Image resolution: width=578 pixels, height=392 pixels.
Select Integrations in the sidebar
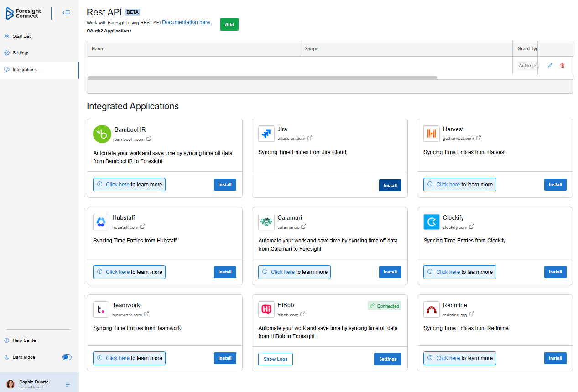point(39,70)
